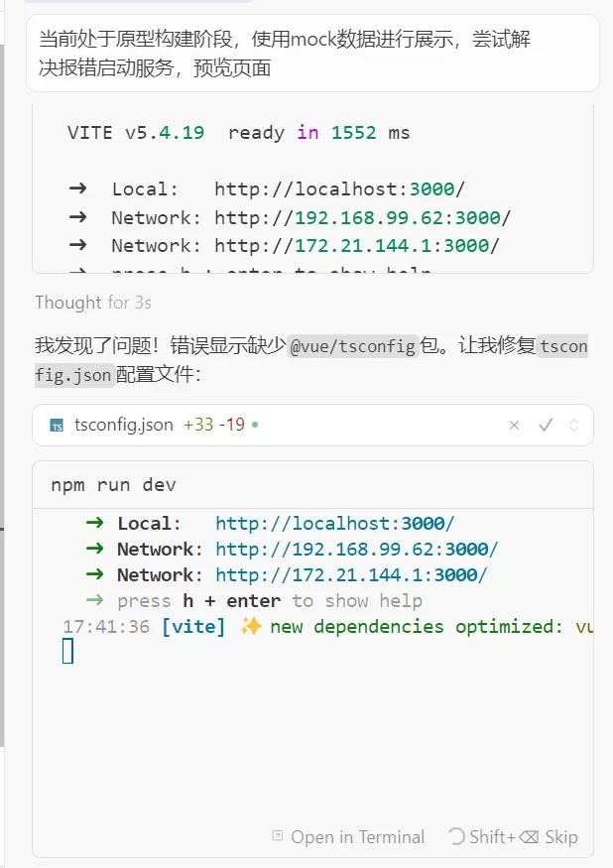Reject the tsconfig.json changes with the X icon

tap(514, 426)
